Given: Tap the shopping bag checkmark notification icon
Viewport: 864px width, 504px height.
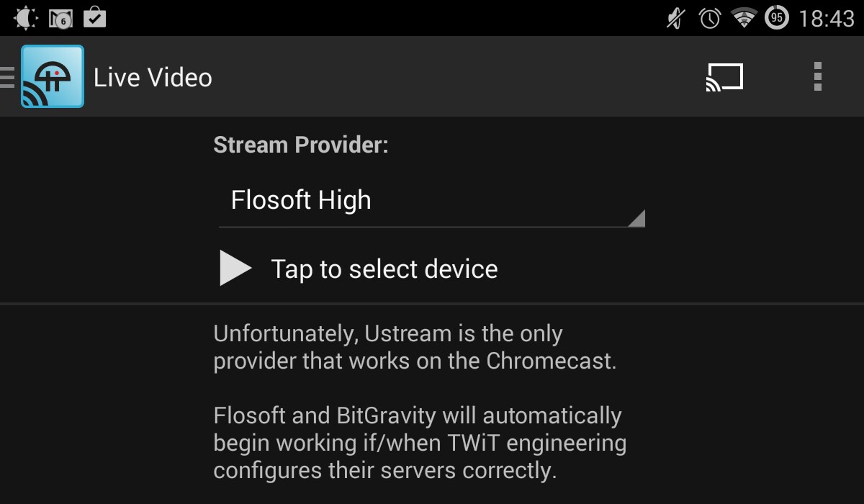Looking at the screenshot, I should coord(95,17).
